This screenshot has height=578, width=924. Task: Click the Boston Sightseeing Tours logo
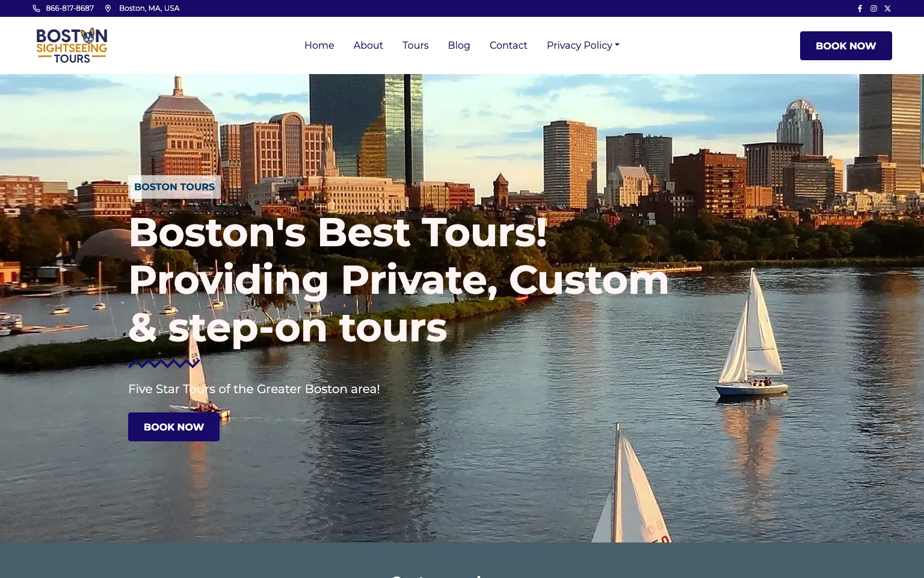[72, 45]
